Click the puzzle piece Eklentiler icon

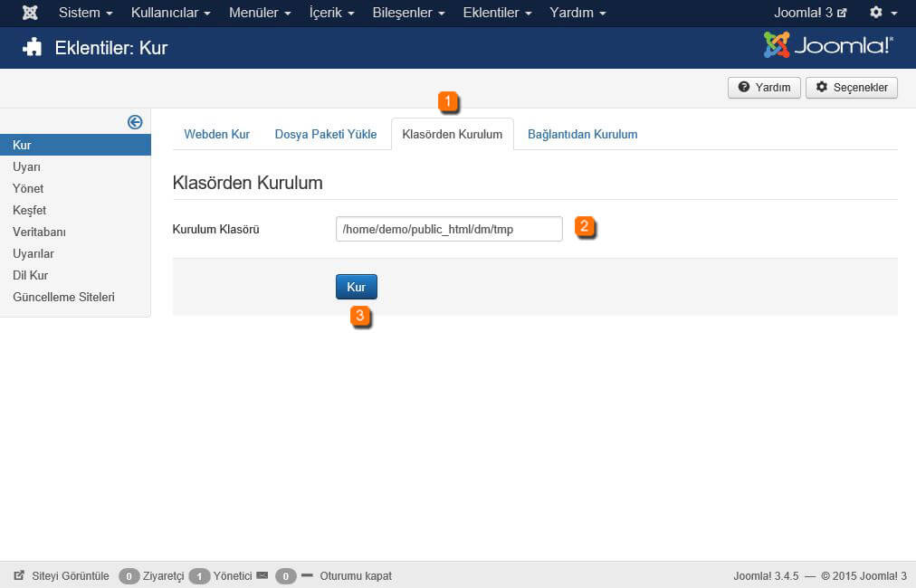pos(33,48)
